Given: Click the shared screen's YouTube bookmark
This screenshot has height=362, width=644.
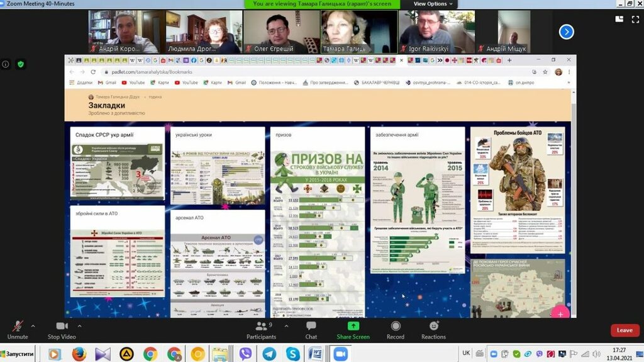Looking at the screenshot, I should click(133, 82).
